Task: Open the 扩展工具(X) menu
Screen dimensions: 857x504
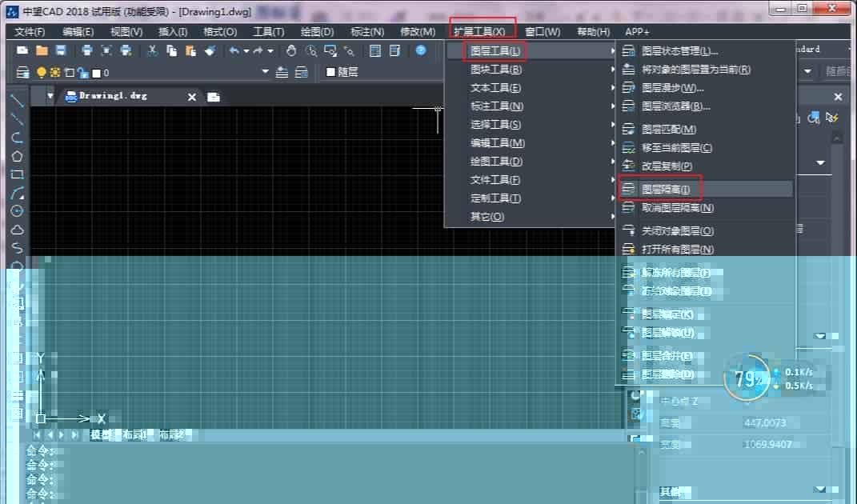Action: click(x=479, y=32)
